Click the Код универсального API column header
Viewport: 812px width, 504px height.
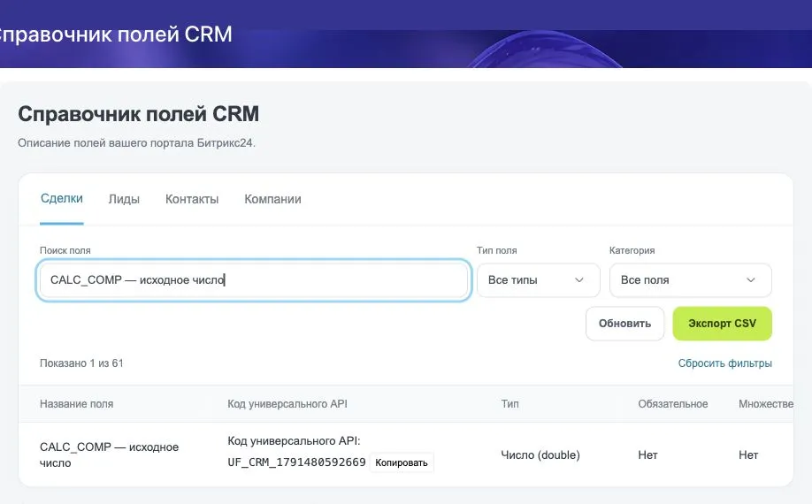point(287,403)
